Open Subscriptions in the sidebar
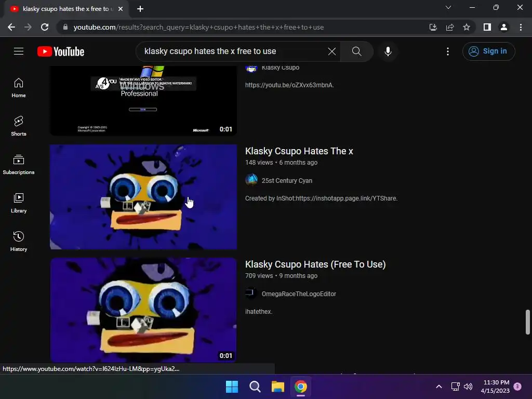Viewport: 532px width, 399px height. click(x=19, y=165)
